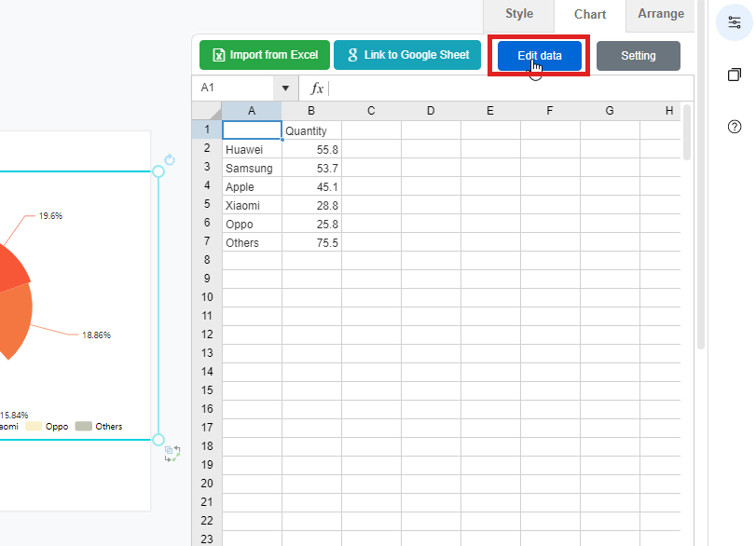This screenshot has width=756, height=546.
Task: Click the help question mark icon
Action: pyautogui.click(x=735, y=127)
